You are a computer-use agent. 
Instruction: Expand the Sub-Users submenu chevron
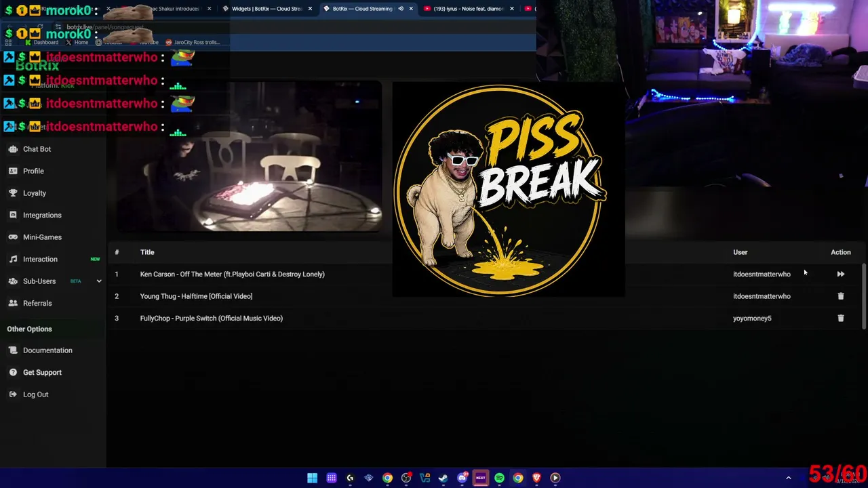click(x=99, y=281)
